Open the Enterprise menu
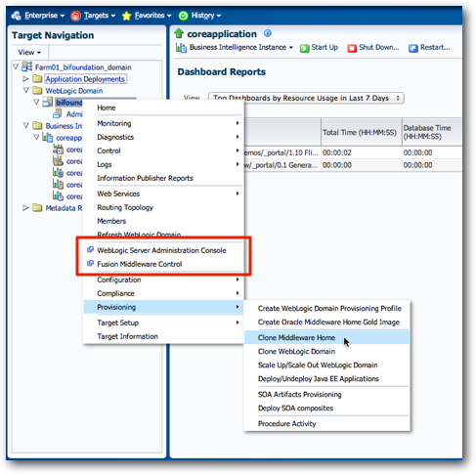476x474 pixels. (x=44, y=16)
